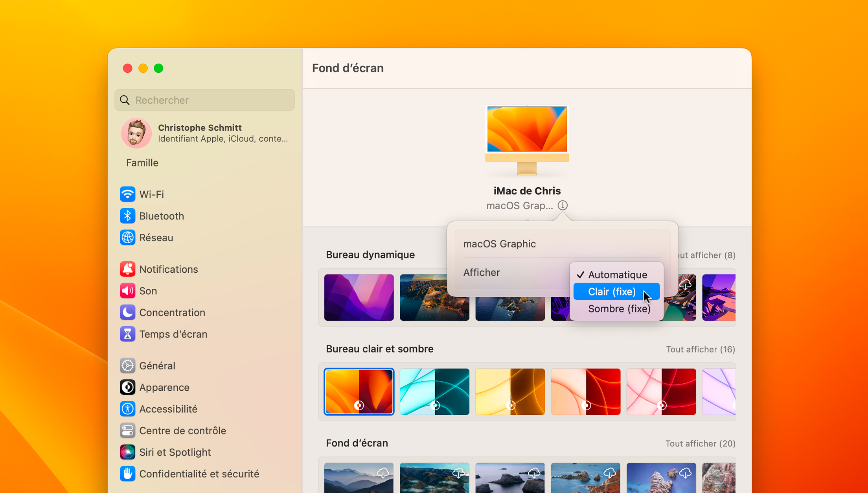The width and height of the screenshot is (868, 493).
Task: Open Concentration moon icon
Action: pyautogui.click(x=127, y=312)
